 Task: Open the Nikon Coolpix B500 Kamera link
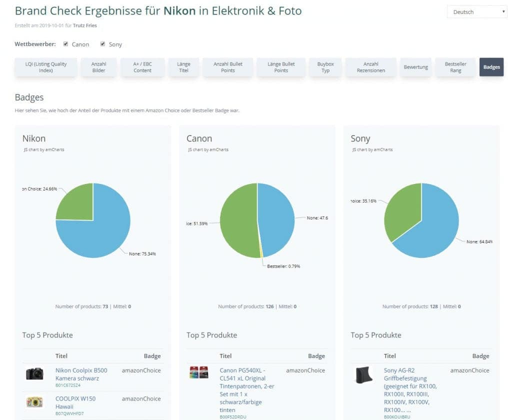[x=81, y=374]
